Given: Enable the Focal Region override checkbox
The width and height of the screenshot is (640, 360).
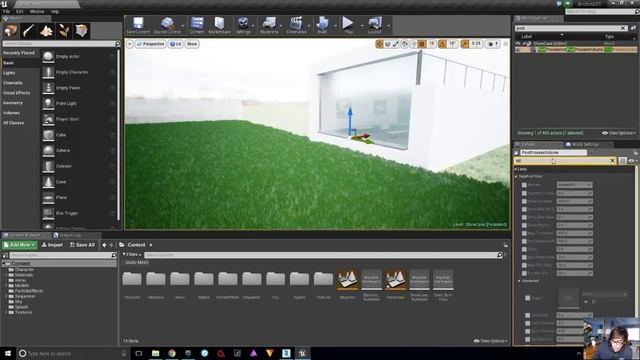Looking at the screenshot, I should click(524, 225).
